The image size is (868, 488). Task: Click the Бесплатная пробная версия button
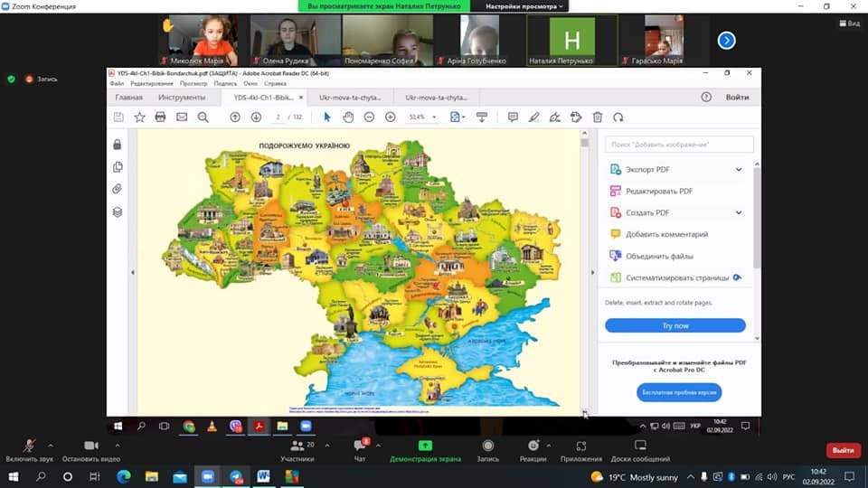(x=679, y=392)
